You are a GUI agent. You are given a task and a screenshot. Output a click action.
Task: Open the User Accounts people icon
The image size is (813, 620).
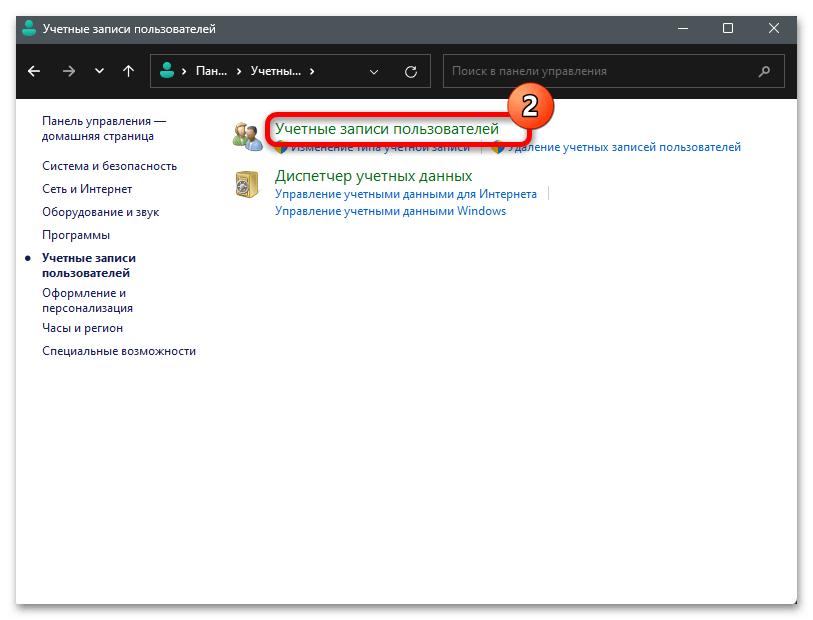[x=247, y=136]
